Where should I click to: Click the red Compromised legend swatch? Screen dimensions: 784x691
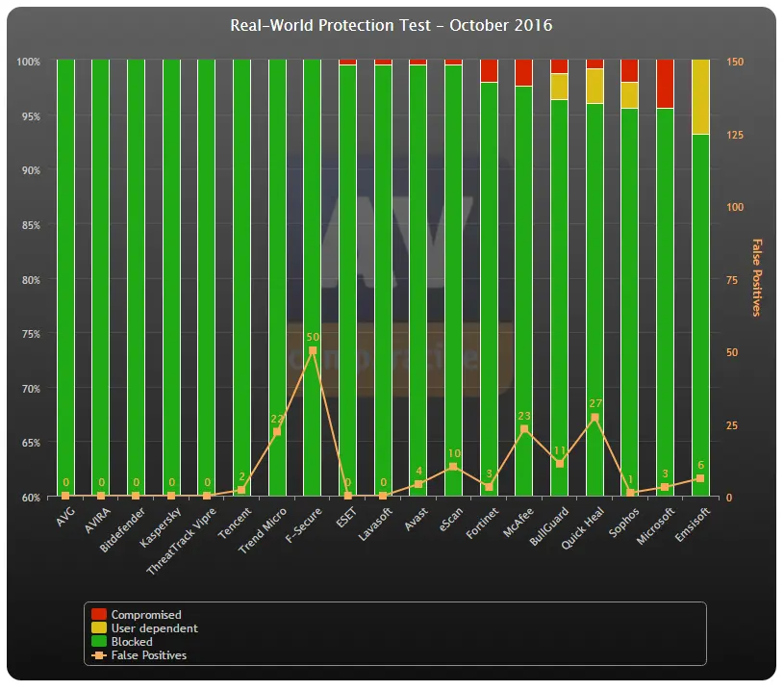point(99,614)
